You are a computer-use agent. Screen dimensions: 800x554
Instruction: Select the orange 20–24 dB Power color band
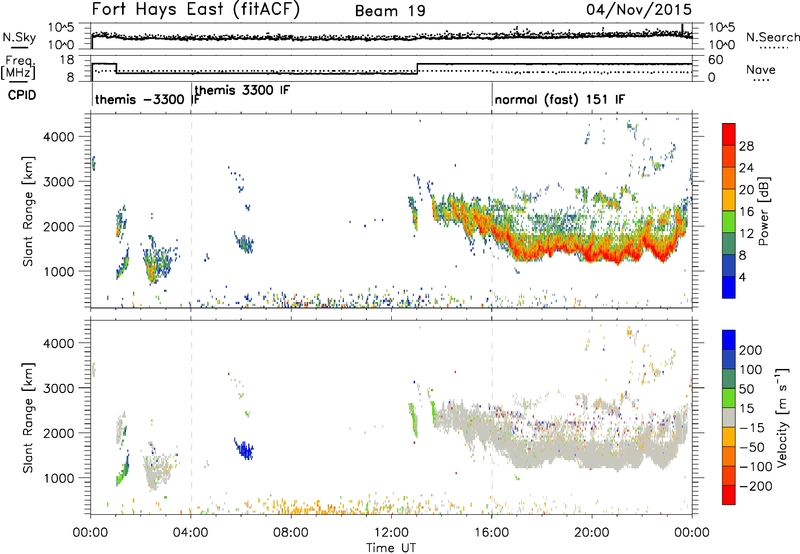pos(729,178)
